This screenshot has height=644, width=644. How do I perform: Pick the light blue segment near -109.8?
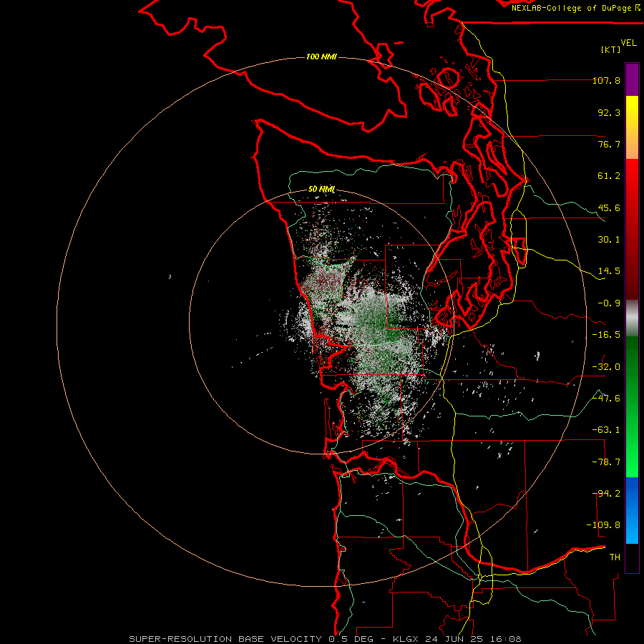(x=632, y=528)
